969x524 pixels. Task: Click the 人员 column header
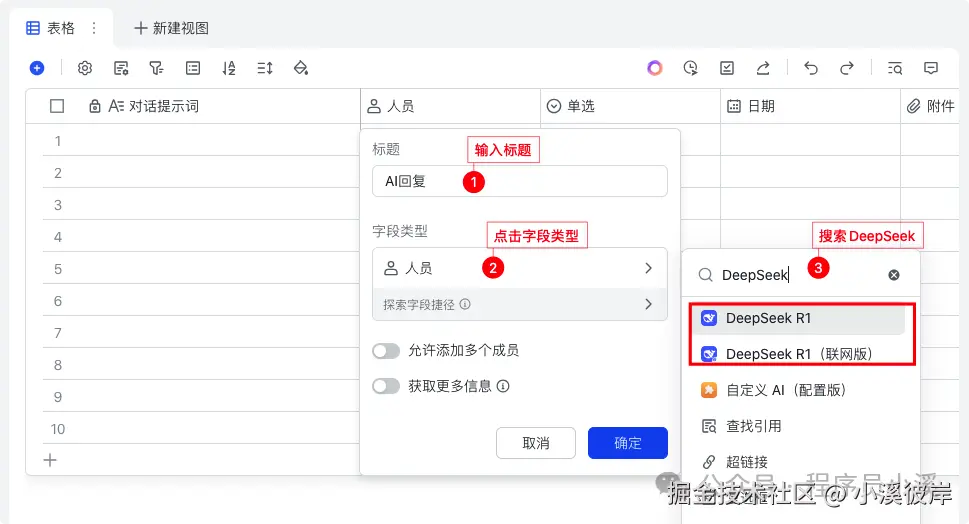pyautogui.click(x=451, y=106)
